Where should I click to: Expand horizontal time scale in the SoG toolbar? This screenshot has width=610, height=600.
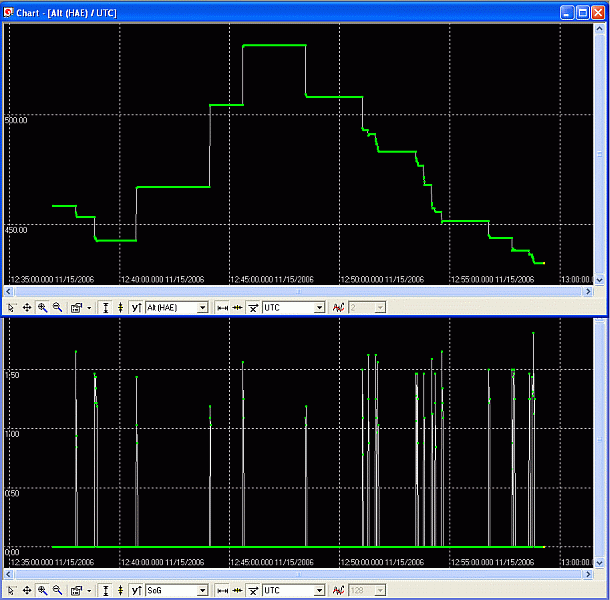pyautogui.click(x=222, y=591)
